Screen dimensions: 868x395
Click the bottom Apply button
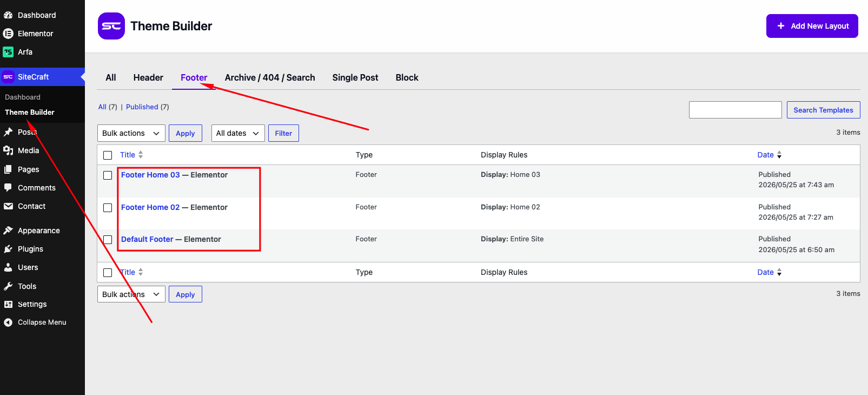point(185,294)
